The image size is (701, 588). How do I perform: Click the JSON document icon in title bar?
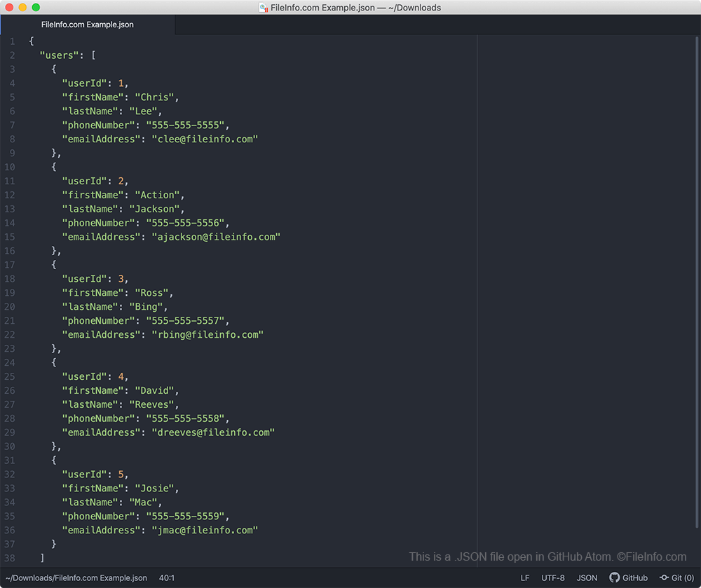click(x=263, y=8)
